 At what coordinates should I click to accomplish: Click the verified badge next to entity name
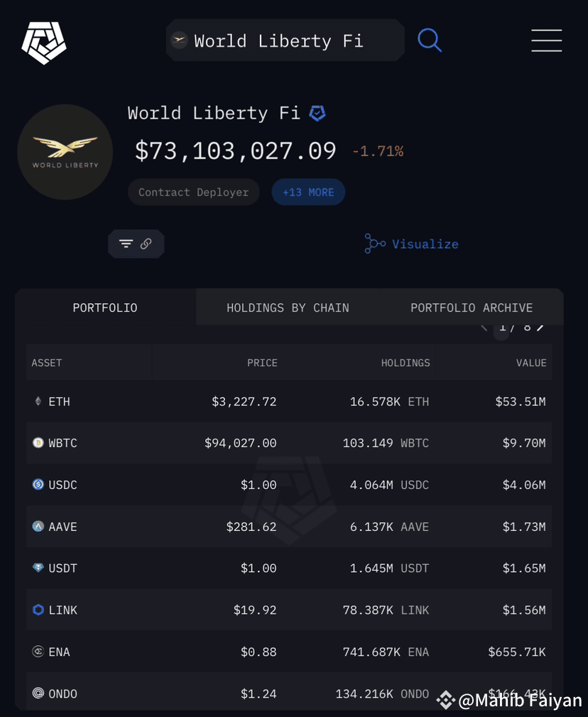317,113
